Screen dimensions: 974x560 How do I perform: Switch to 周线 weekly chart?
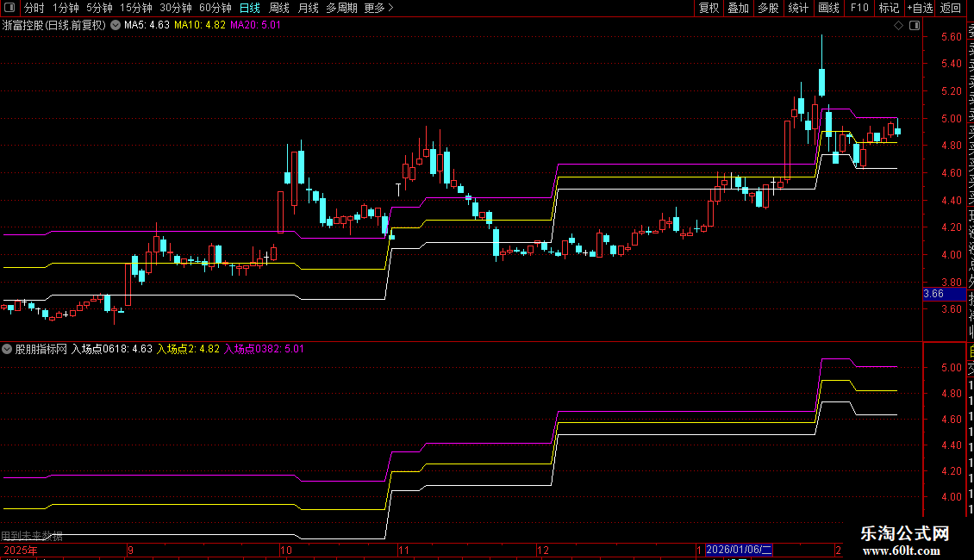pos(279,8)
